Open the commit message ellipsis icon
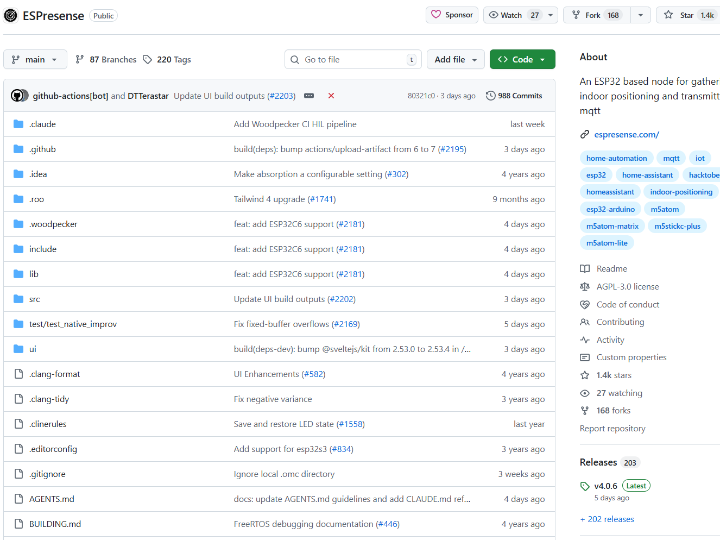The image size is (720, 540). pyautogui.click(x=309, y=96)
